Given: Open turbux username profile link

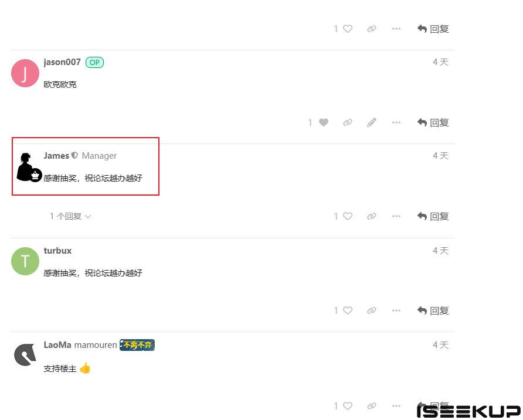Looking at the screenshot, I should (x=57, y=251).
